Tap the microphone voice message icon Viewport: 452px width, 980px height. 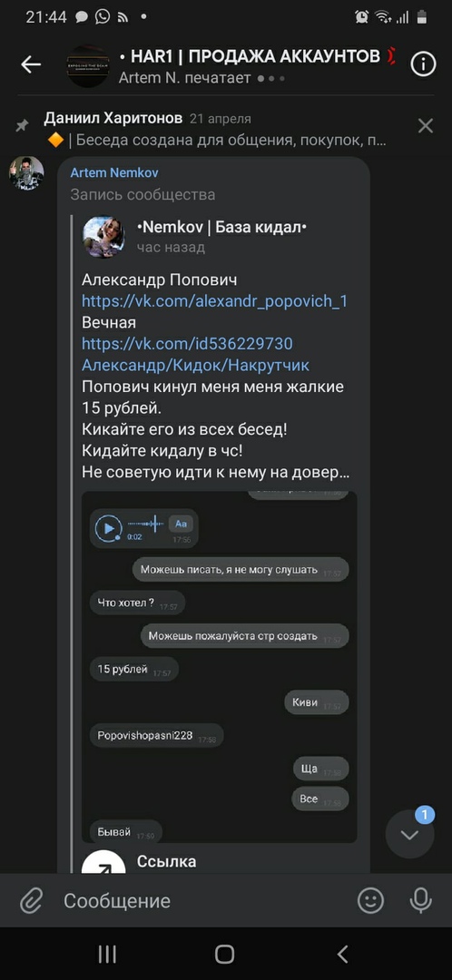[x=420, y=901]
